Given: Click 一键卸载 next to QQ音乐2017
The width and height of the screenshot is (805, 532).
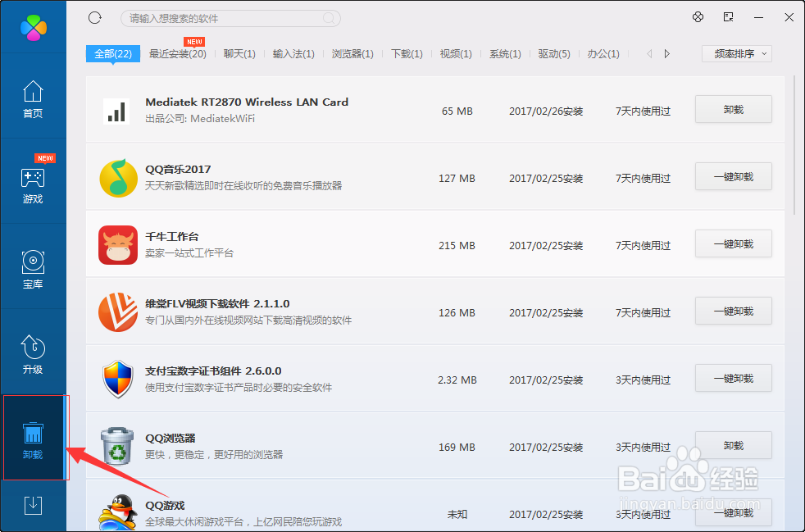Looking at the screenshot, I should 733,176.
